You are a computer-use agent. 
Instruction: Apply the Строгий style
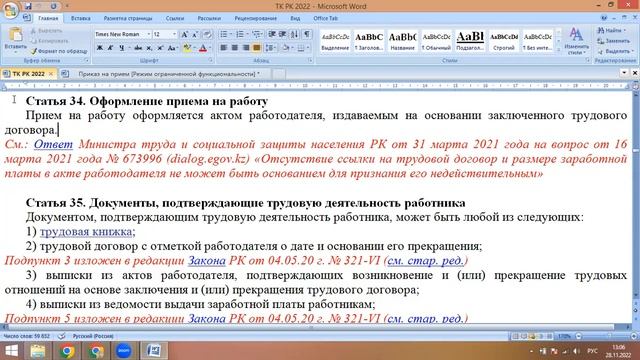tap(504, 41)
